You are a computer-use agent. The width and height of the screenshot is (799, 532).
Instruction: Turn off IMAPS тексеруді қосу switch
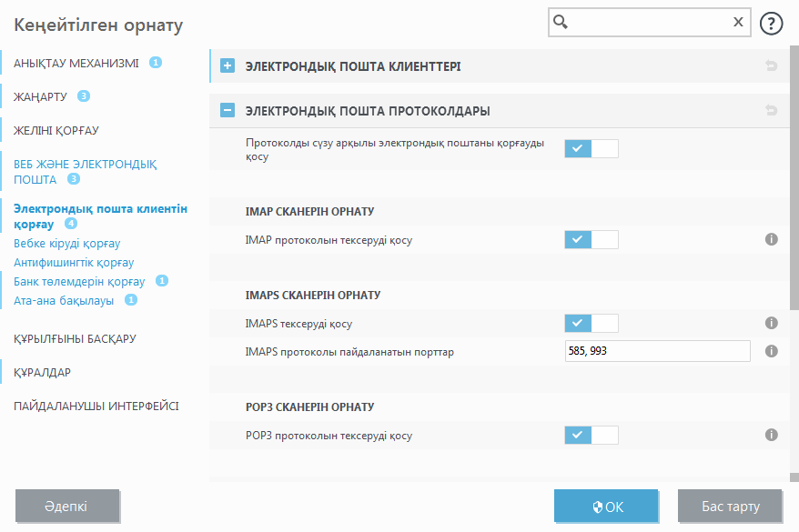coord(591,323)
